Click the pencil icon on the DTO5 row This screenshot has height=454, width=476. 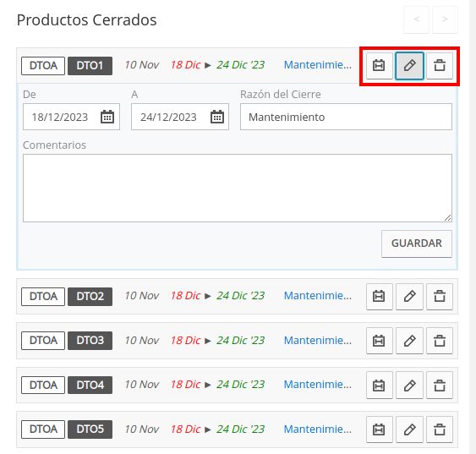pos(409,429)
